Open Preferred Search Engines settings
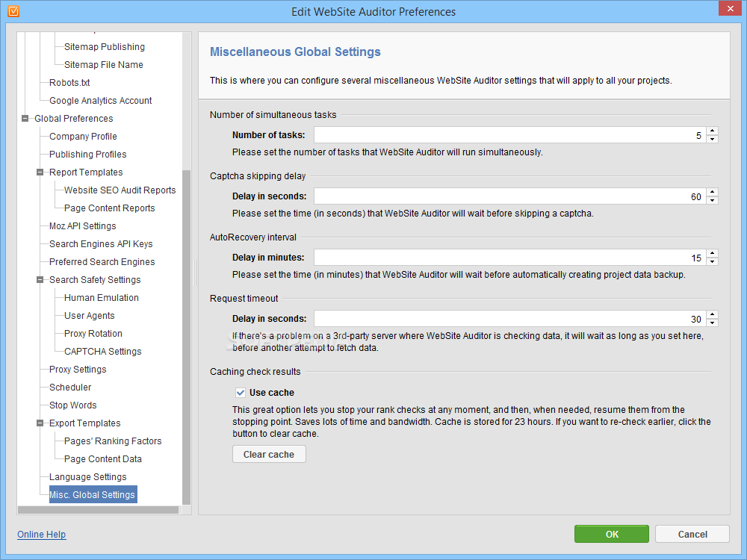The width and height of the screenshot is (747, 560). click(x=102, y=262)
